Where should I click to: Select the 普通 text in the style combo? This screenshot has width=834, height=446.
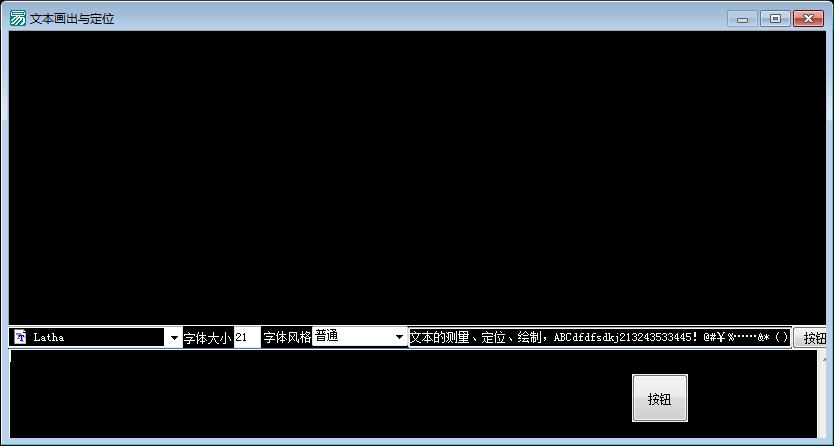(327, 336)
